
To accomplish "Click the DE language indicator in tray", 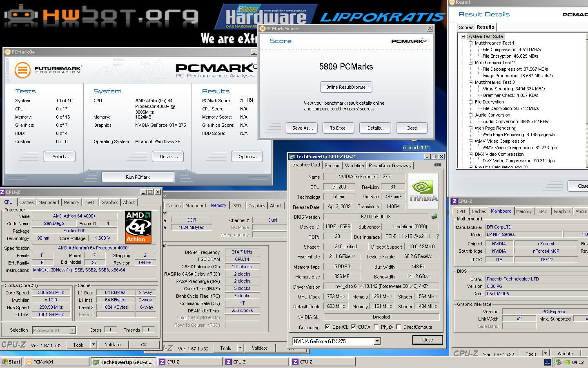I will tap(548, 362).
